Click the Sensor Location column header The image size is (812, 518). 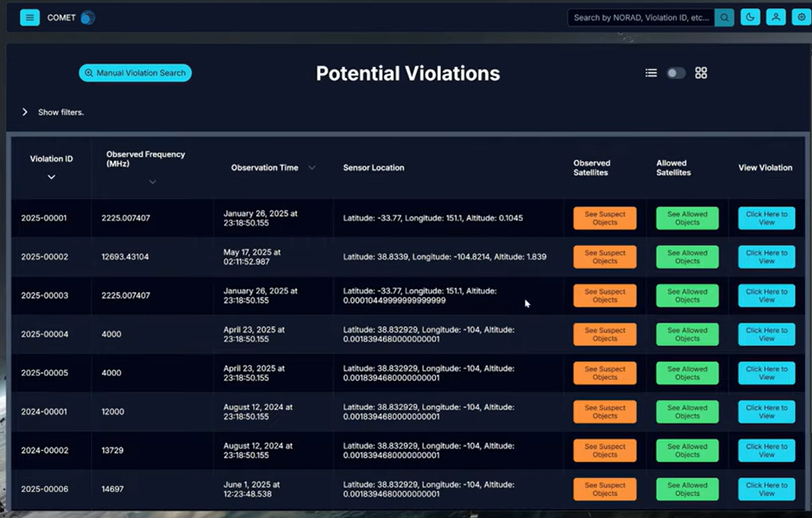click(x=373, y=168)
